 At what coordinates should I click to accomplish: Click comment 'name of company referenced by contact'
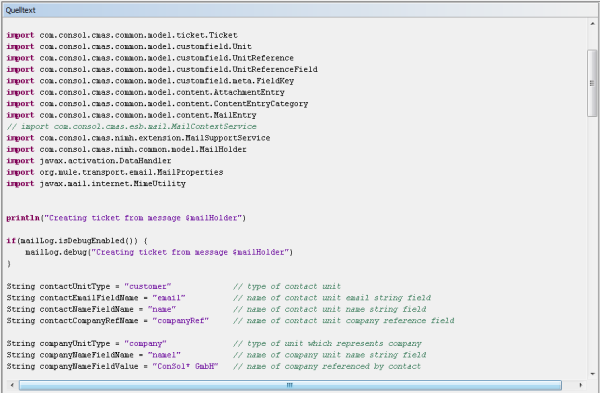coord(327,367)
